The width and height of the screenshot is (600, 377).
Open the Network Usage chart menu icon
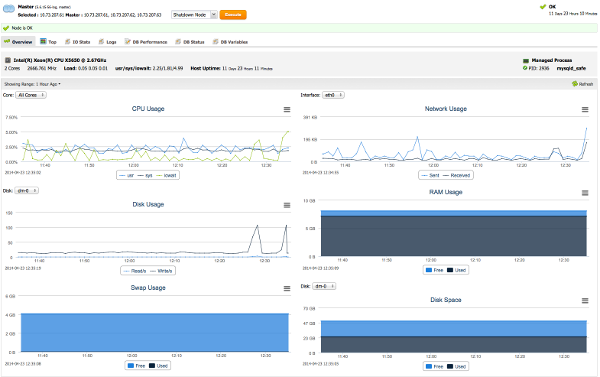(585, 109)
